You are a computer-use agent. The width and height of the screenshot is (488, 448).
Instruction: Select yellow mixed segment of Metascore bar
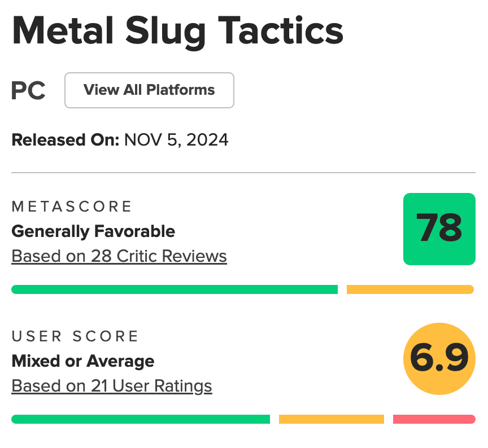(x=409, y=289)
